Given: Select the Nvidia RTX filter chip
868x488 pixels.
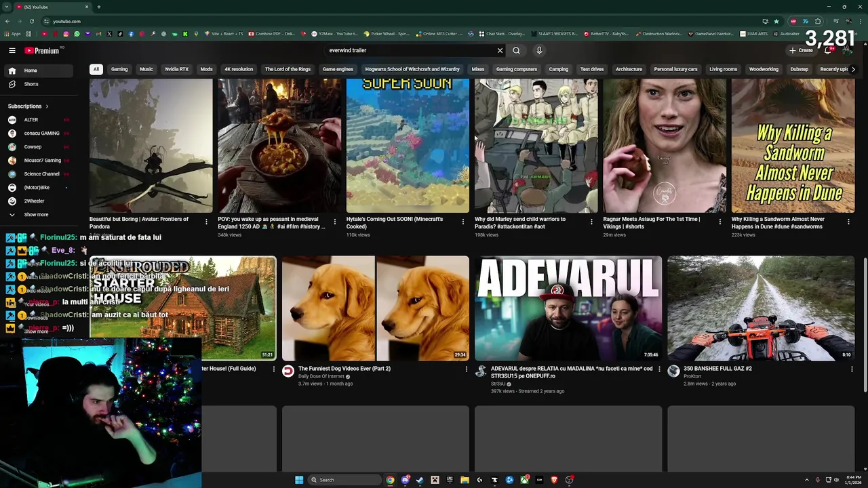Looking at the screenshot, I should 176,69.
